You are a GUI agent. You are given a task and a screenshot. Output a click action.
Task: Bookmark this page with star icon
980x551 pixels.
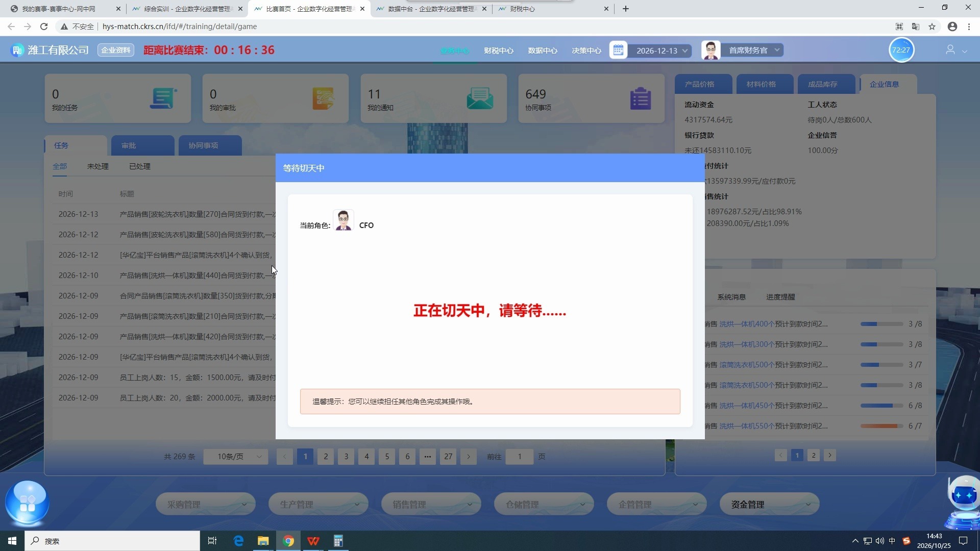click(932, 27)
